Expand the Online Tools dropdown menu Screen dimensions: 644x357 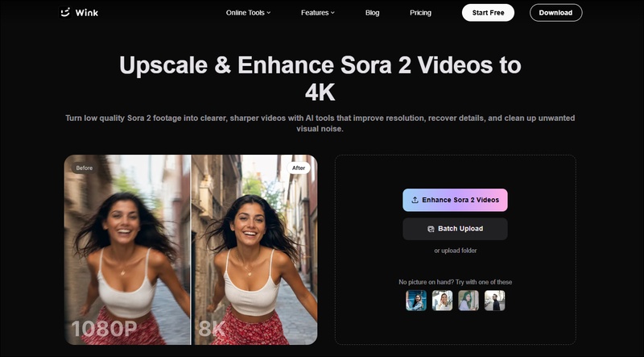[248, 13]
